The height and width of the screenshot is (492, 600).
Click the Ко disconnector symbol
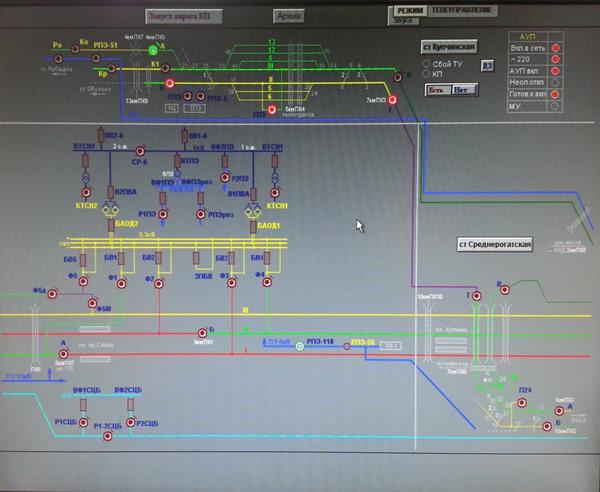tap(75, 49)
